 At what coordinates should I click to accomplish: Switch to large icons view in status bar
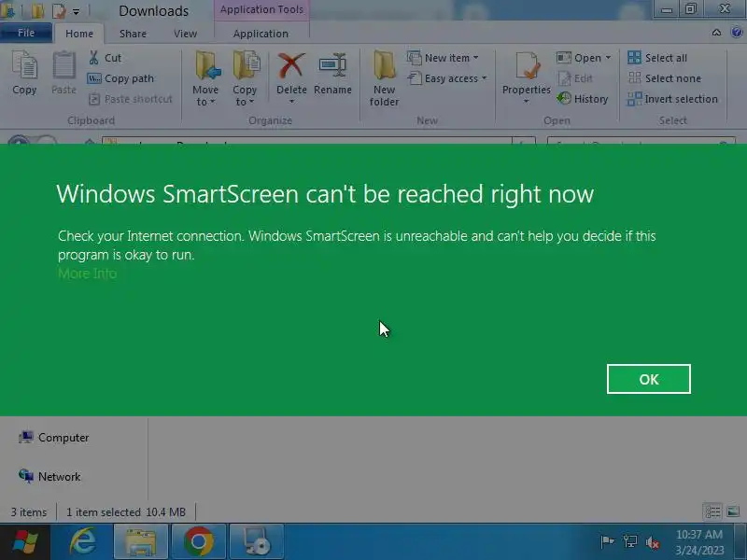coord(733,511)
